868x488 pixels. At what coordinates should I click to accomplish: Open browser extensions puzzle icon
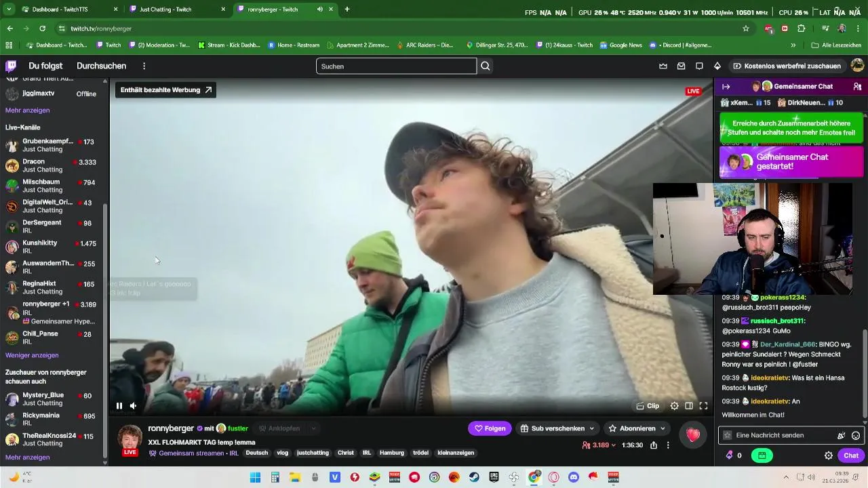point(802,28)
